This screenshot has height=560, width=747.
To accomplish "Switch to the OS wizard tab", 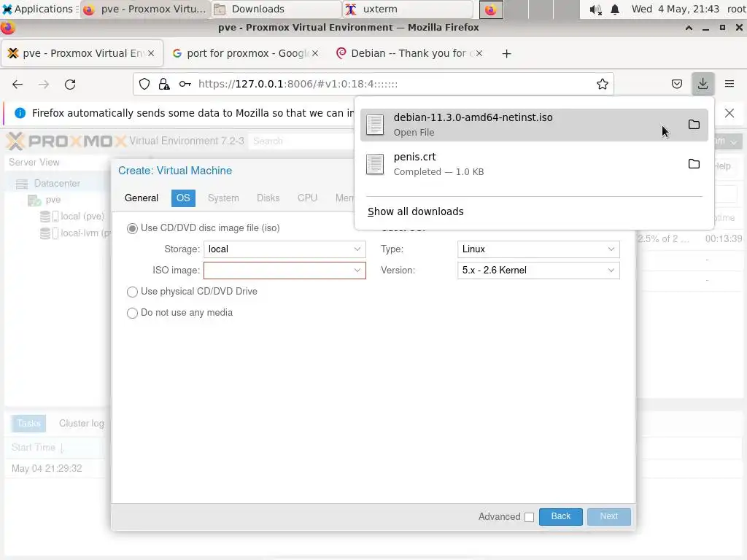I will pos(183,198).
